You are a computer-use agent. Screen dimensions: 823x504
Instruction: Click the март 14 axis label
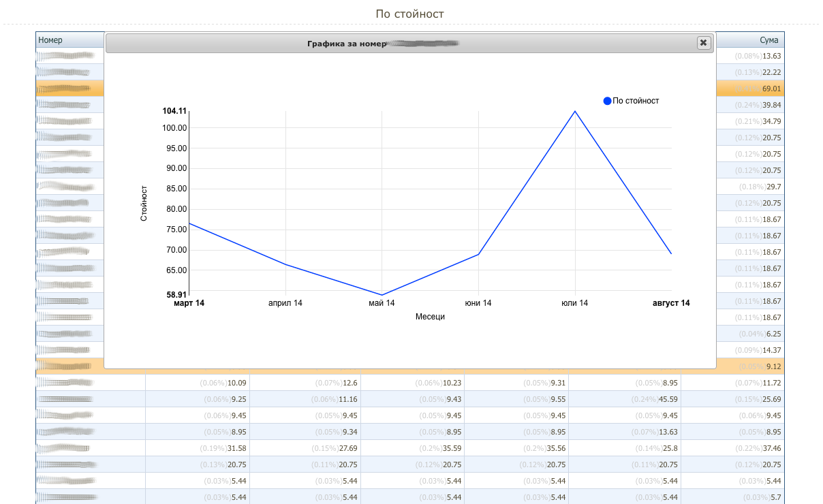click(x=189, y=303)
